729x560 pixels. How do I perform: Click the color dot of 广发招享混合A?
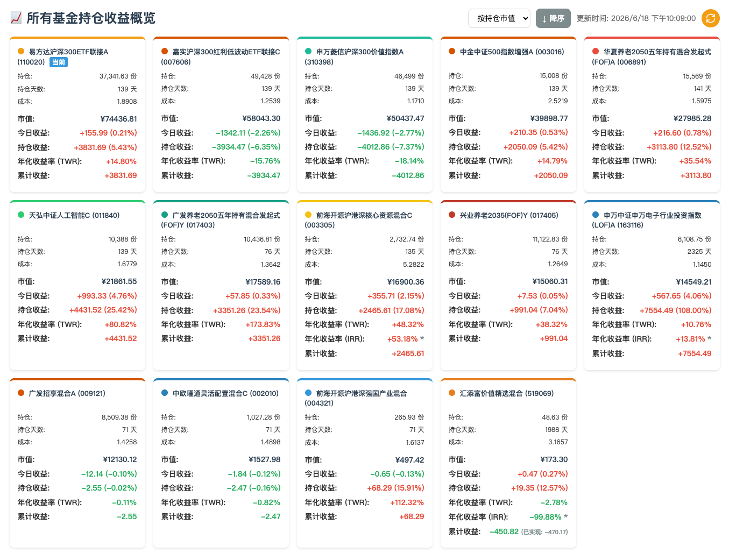click(21, 393)
